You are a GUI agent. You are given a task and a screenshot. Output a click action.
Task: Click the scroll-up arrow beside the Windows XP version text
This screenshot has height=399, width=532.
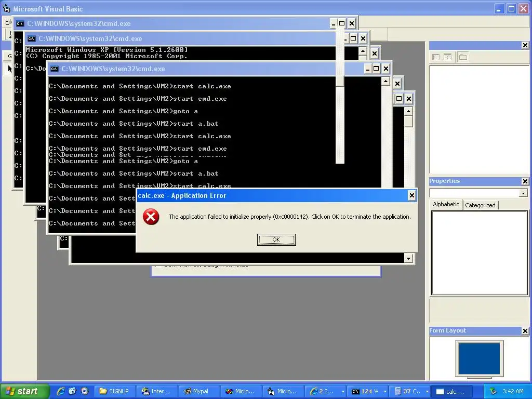362,51
